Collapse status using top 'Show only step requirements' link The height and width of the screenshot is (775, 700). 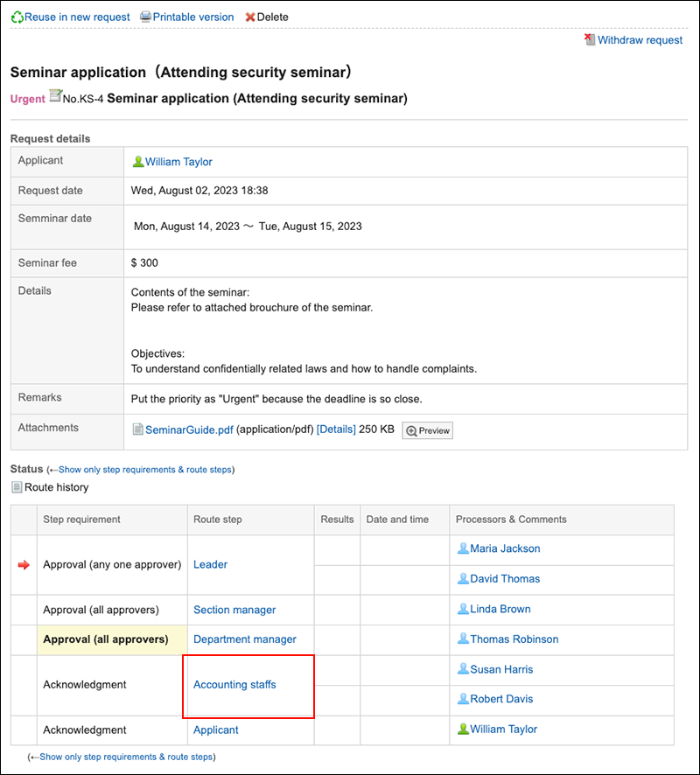point(145,470)
